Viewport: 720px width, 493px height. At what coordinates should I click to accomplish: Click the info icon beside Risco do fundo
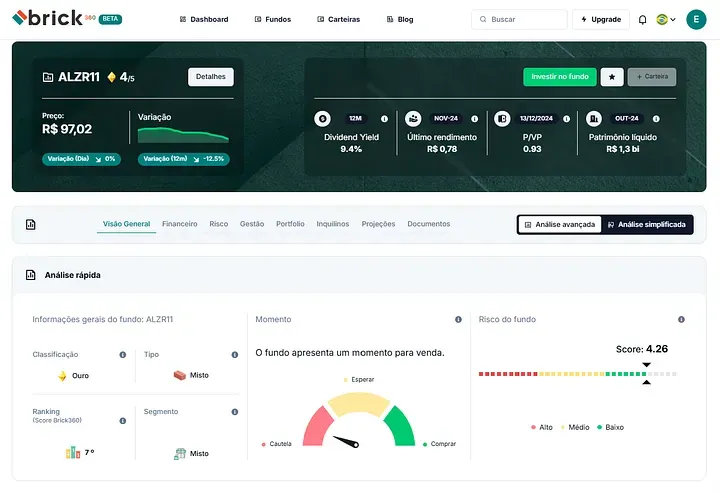[x=681, y=320]
